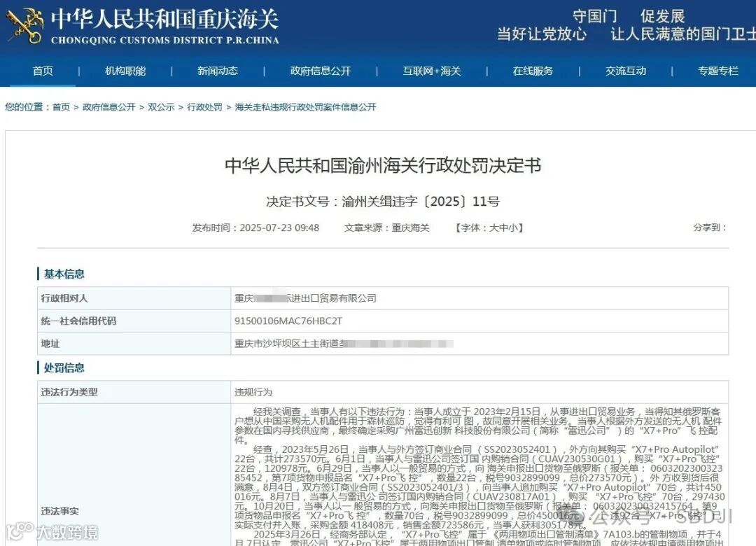Go to 新闻动态 in the navigation bar

tap(218, 71)
